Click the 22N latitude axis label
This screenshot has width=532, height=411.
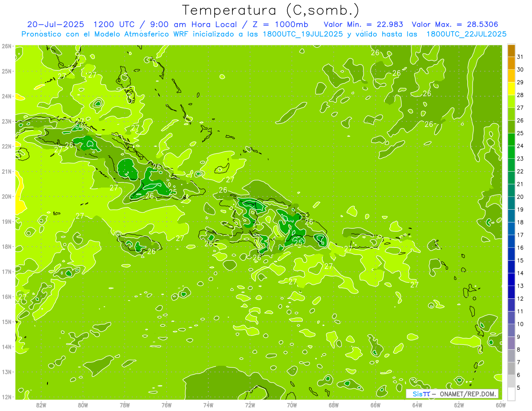pyautogui.click(x=6, y=146)
